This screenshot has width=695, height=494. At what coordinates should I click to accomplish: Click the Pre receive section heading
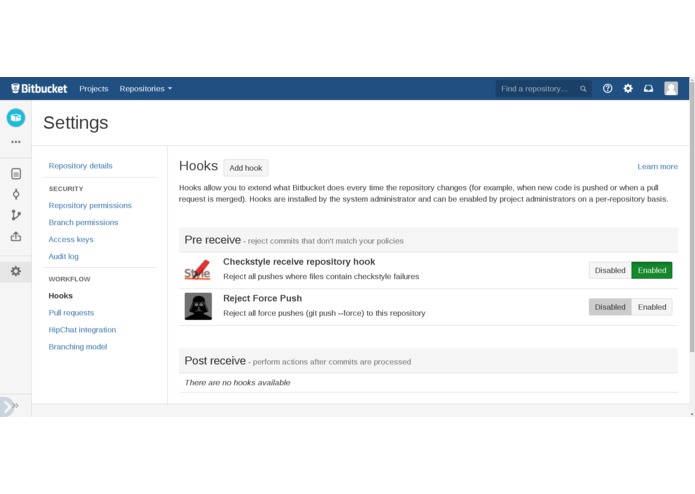pos(212,240)
